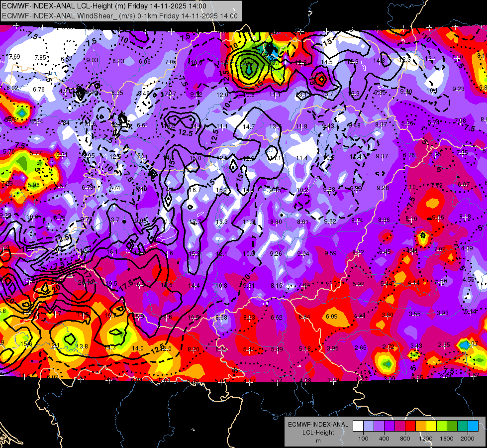Click the 100 legend tick label
Image resolution: width=487 pixels, height=448 pixels.
tap(363, 439)
